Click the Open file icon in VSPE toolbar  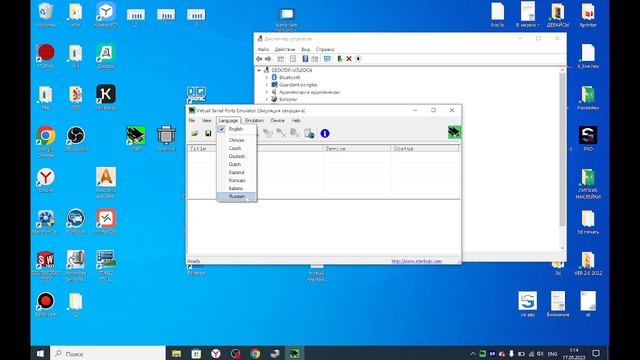[x=195, y=133]
